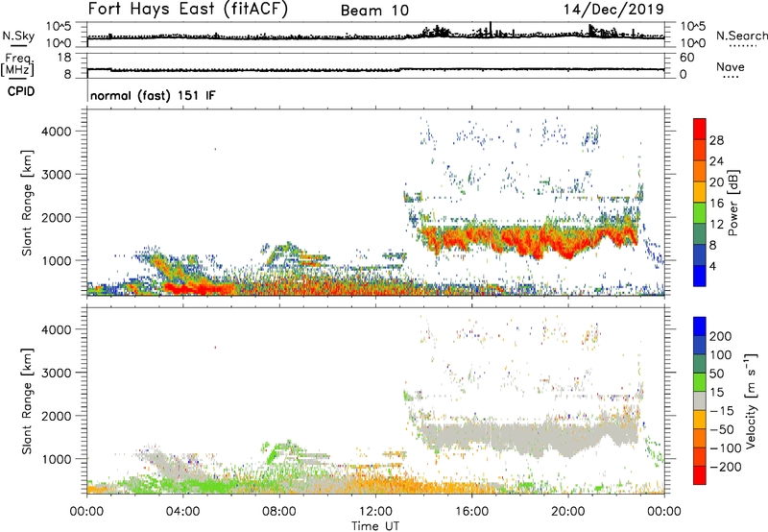Click the '20:00' time tick label
This screenshot has width=768, height=532.
click(567, 512)
